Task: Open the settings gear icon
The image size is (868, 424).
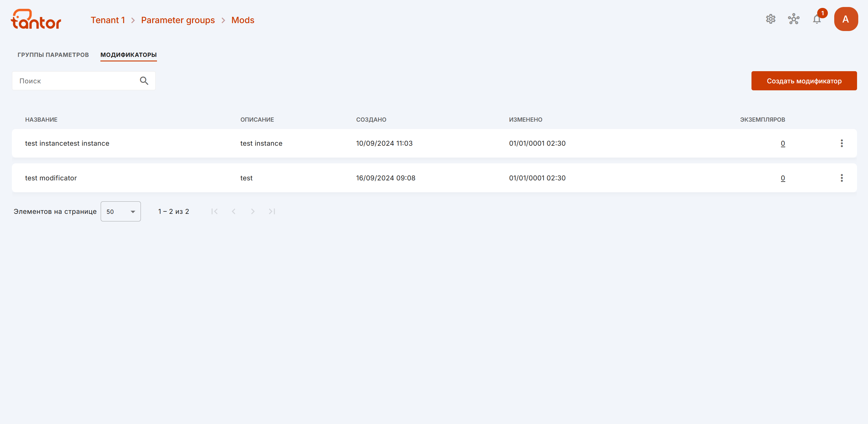Action: pyautogui.click(x=771, y=19)
